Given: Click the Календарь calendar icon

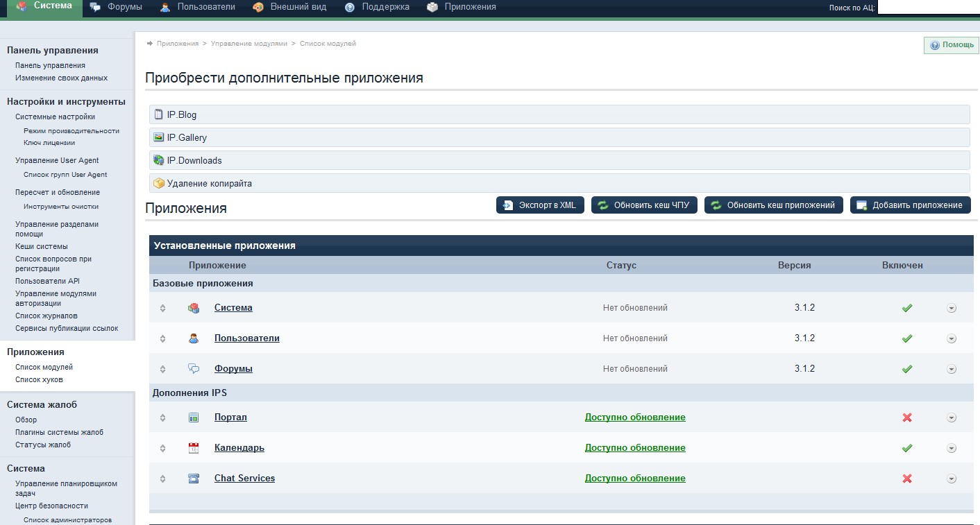Looking at the screenshot, I should [194, 448].
